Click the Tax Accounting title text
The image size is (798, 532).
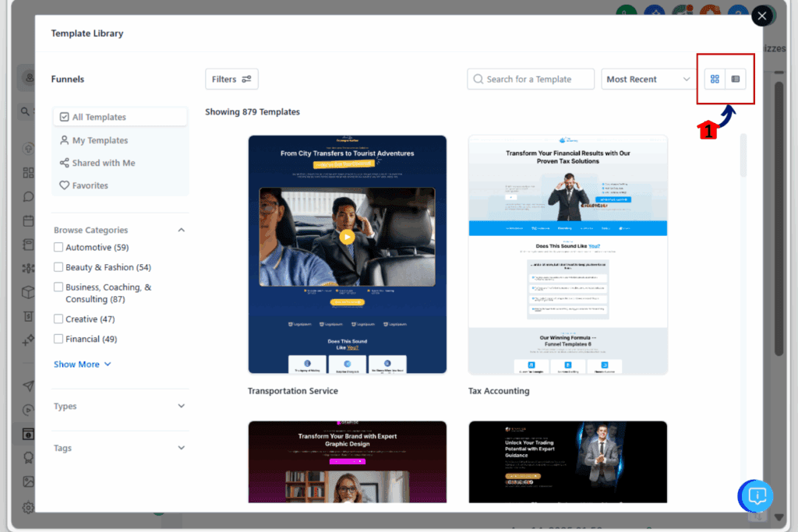[x=499, y=390]
